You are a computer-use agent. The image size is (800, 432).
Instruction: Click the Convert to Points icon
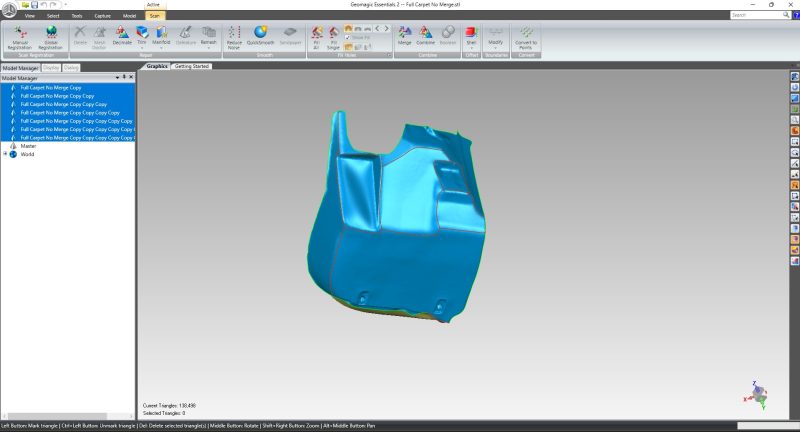tap(526, 37)
